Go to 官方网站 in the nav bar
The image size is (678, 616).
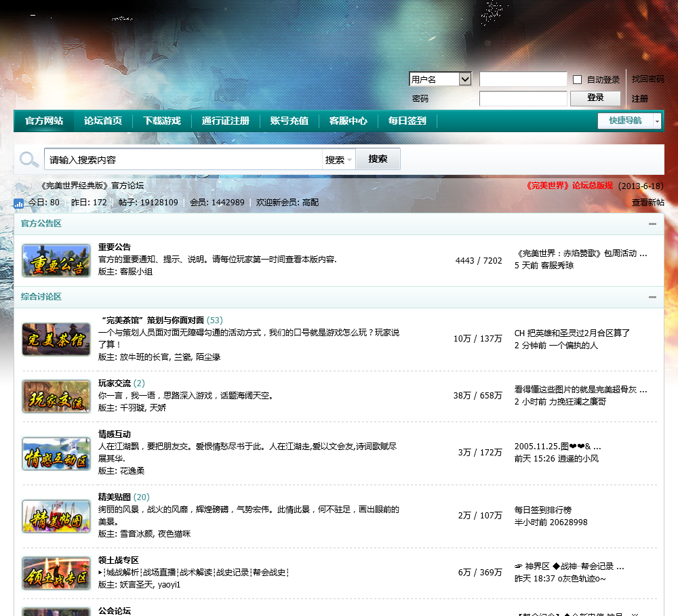pos(44,121)
